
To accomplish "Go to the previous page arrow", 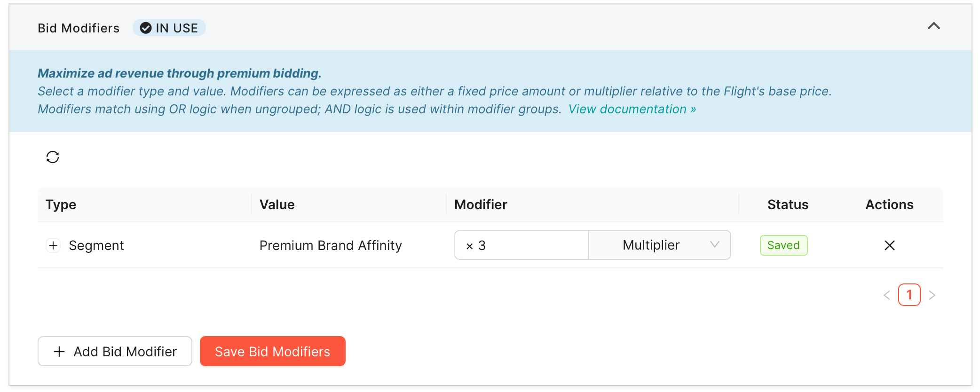I will pyautogui.click(x=886, y=295).
